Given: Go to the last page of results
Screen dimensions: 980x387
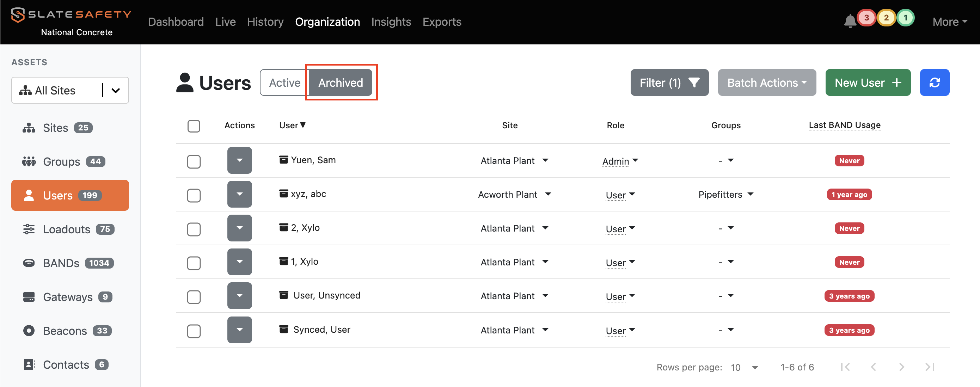Looking at the screenshot, I should coord(929,367).
